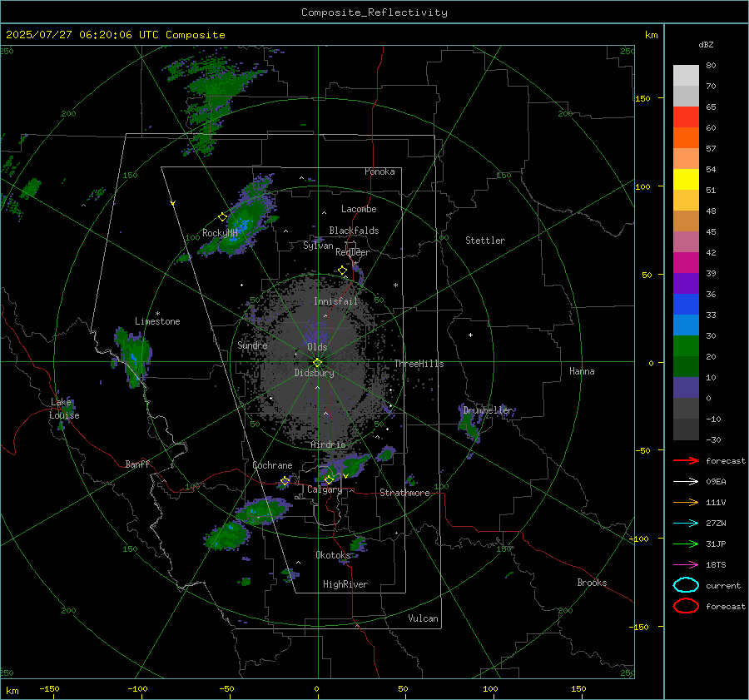
Task: Click the Didsbury label
Action: [x=315, y=373]
